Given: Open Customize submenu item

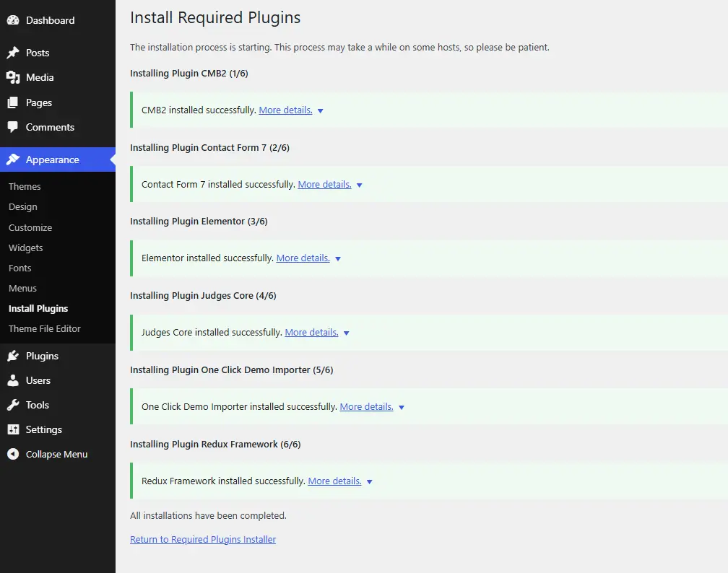Looking at the screenshot, I should 30,228.
